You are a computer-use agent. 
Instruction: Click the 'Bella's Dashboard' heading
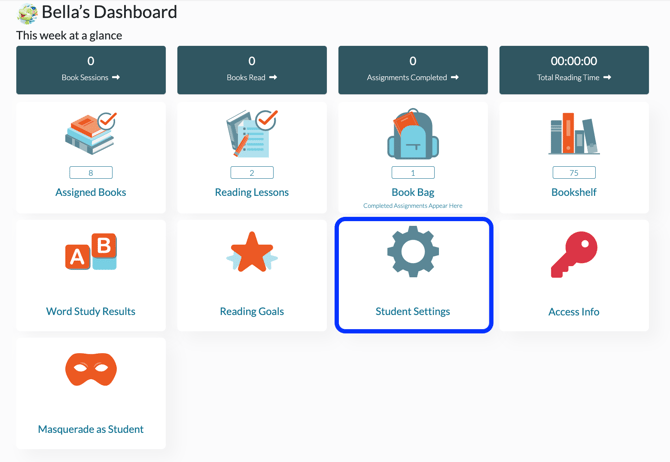[109, 12]
